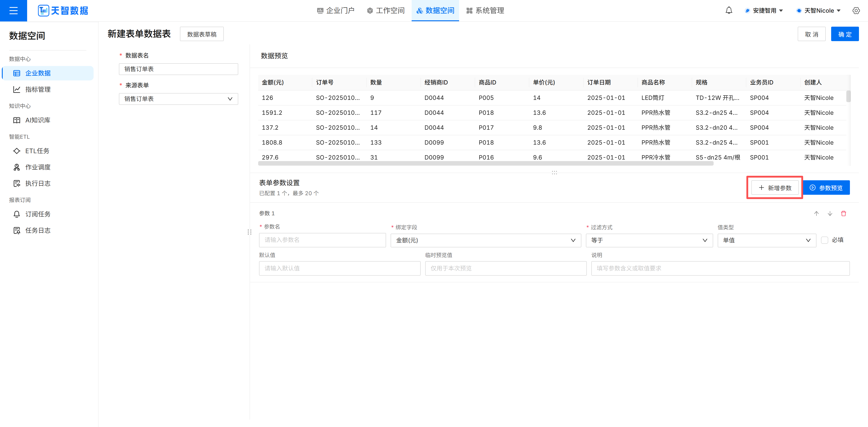Expand the 安捷智用 account dropdown
This screenshot has width=868, height=427.
click(764, 10)
